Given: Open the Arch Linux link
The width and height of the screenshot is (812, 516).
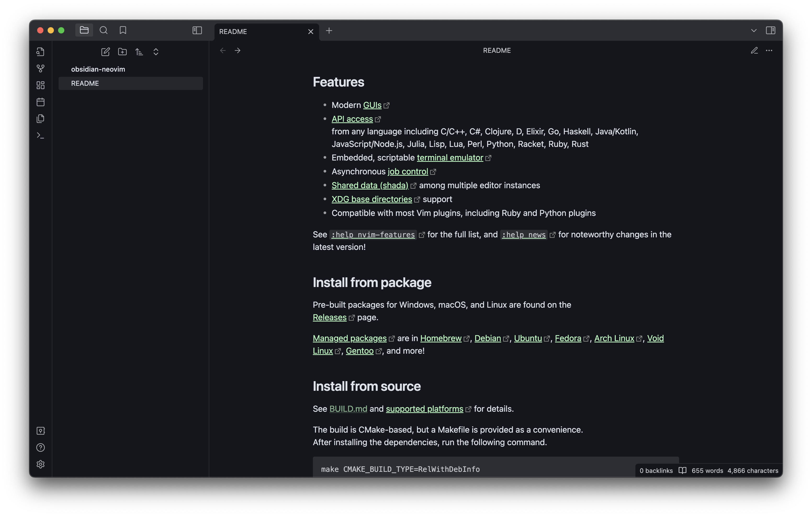Looking at the screenshot, I should pyautogui.click(x=614, y=338).
